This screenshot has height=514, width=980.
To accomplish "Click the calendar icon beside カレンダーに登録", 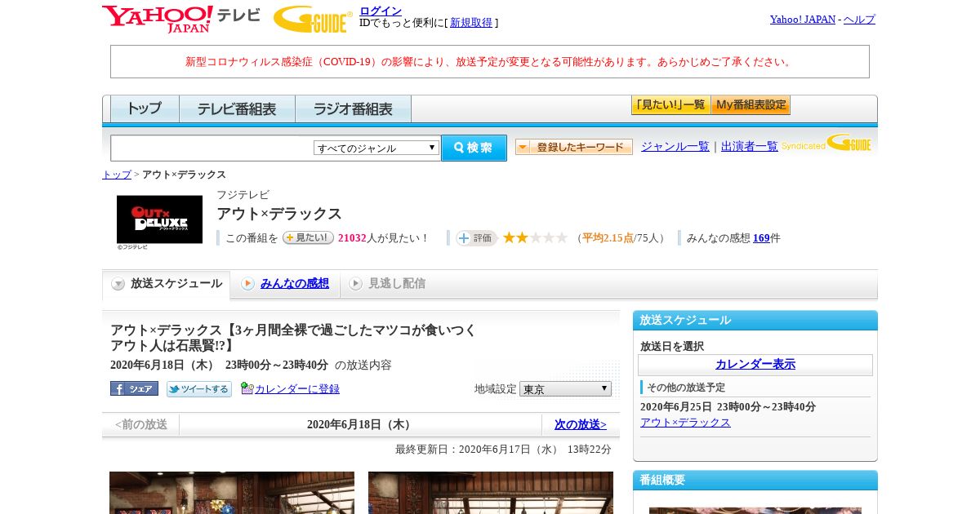I will pyautogui.click(x=247, y=388).
